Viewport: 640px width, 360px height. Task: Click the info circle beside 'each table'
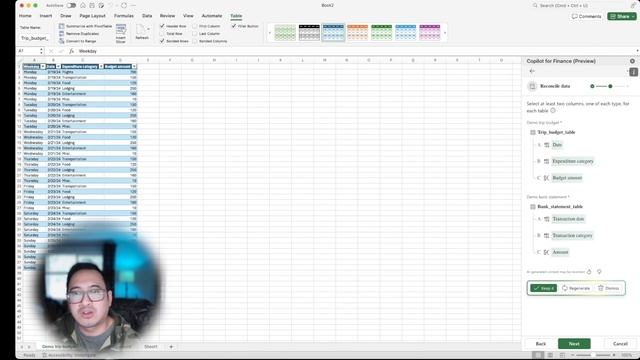(553, 111)
